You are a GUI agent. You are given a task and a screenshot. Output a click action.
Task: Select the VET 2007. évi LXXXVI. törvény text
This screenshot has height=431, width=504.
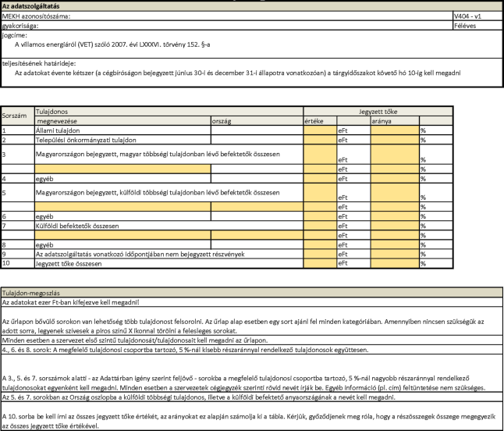(112, 45)
